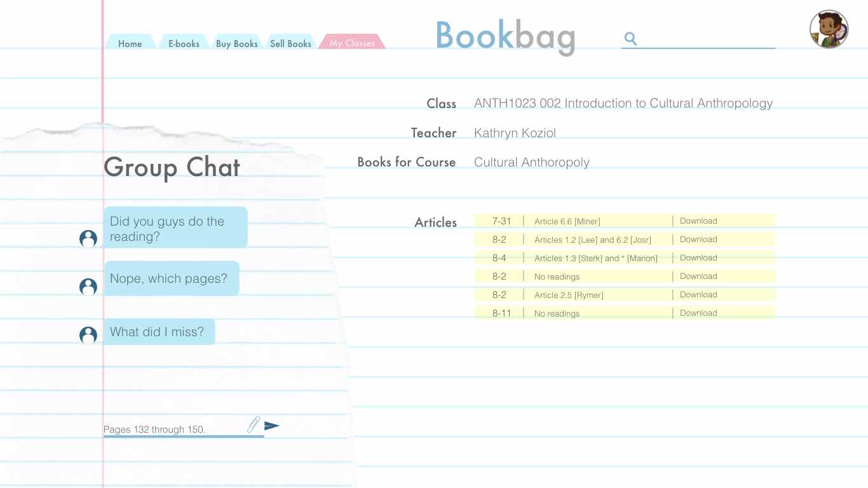This screenshot has height=488, width=868.
Task: Click the Bookbag logo
Action: coord(505,36)
